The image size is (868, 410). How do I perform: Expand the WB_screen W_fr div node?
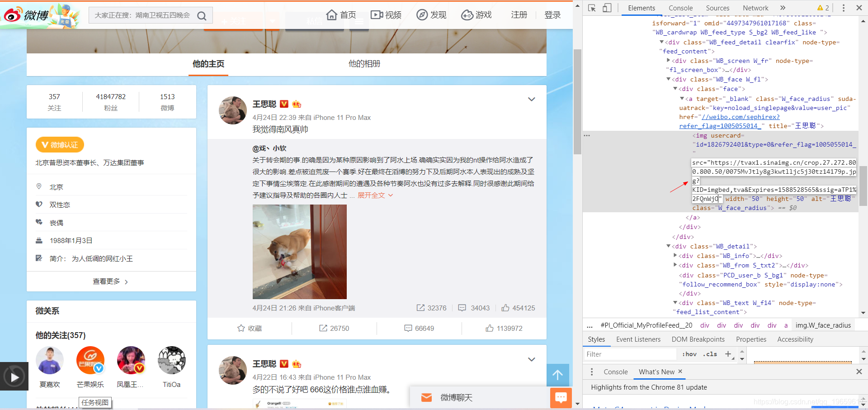pos(669,60)
